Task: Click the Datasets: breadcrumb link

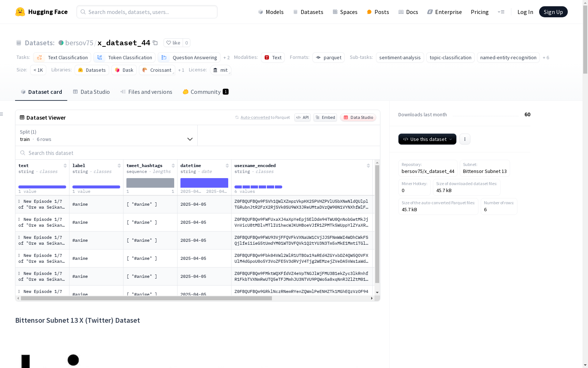Action: coord(40,43)
